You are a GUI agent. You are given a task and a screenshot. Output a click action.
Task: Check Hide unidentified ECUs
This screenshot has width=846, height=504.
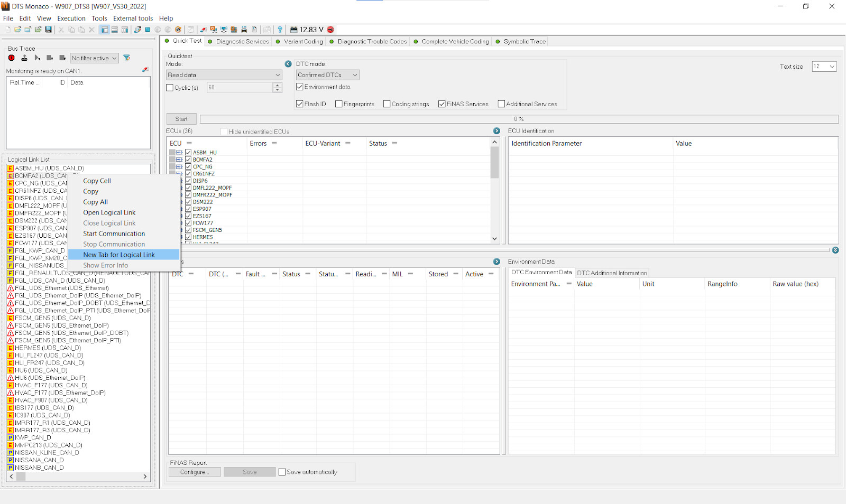(x=224, y=132)
